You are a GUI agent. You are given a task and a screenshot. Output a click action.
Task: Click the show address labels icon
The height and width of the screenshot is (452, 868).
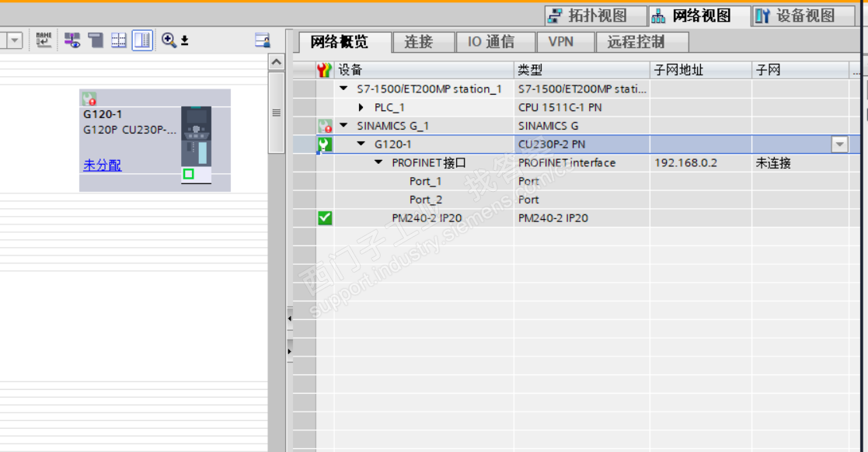[72, 40]
